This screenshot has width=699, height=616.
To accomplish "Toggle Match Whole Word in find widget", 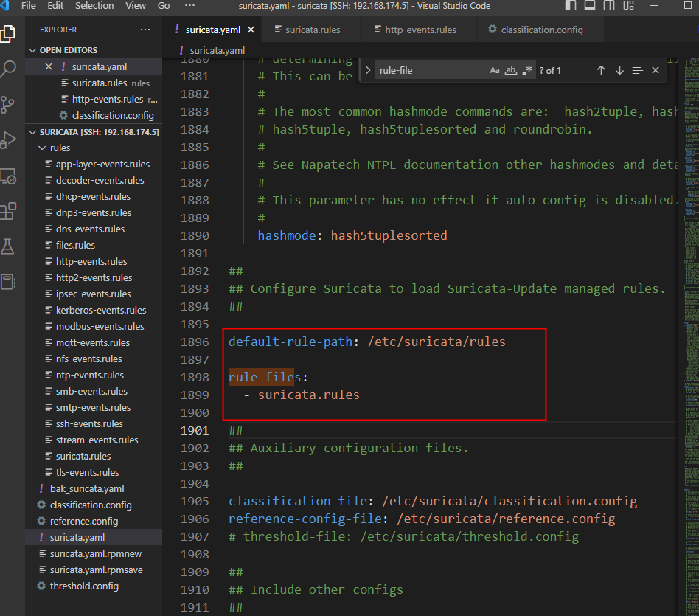I will pyautogui.click(x=511, y=71).
